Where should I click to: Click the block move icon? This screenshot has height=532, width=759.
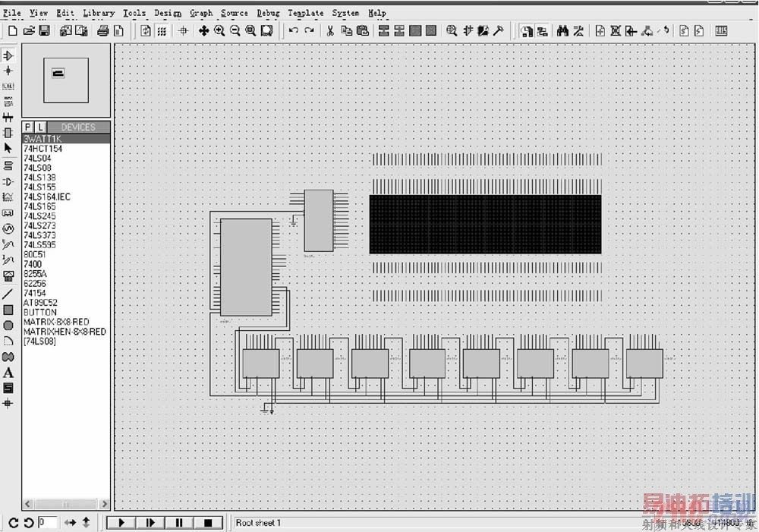point(399,31)
